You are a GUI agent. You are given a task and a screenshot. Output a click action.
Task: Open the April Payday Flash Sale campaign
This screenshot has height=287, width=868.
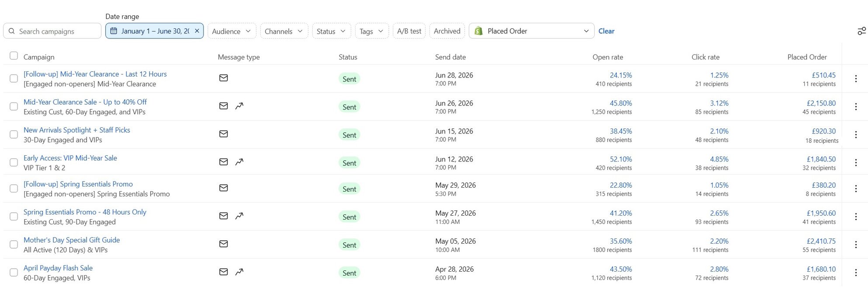(58, 268)
